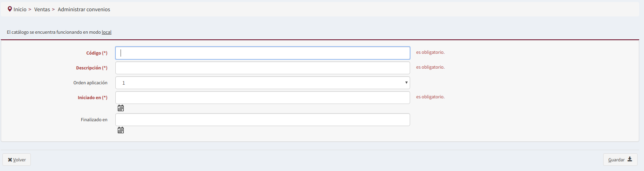
Task: Focus the Iniciado en date field
Action: (263, 98)
